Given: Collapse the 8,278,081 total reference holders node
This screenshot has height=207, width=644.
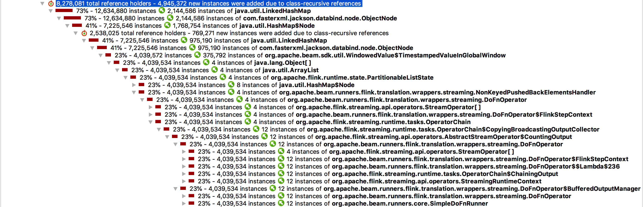Looking at the screenshot, I should [x=43, y=3].
